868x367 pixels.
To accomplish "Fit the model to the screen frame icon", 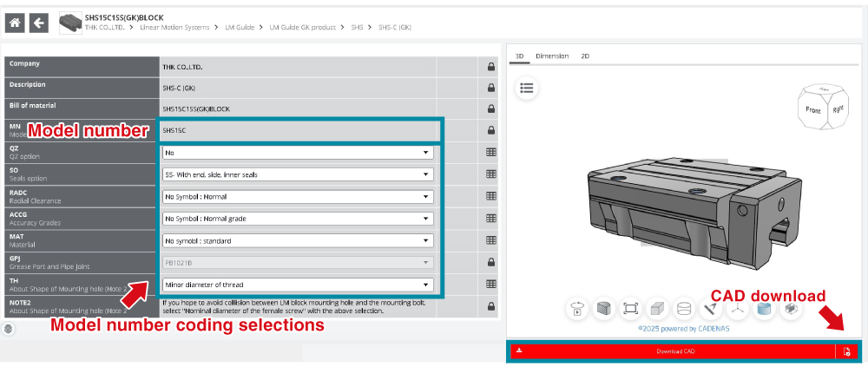I will [629, 309].
